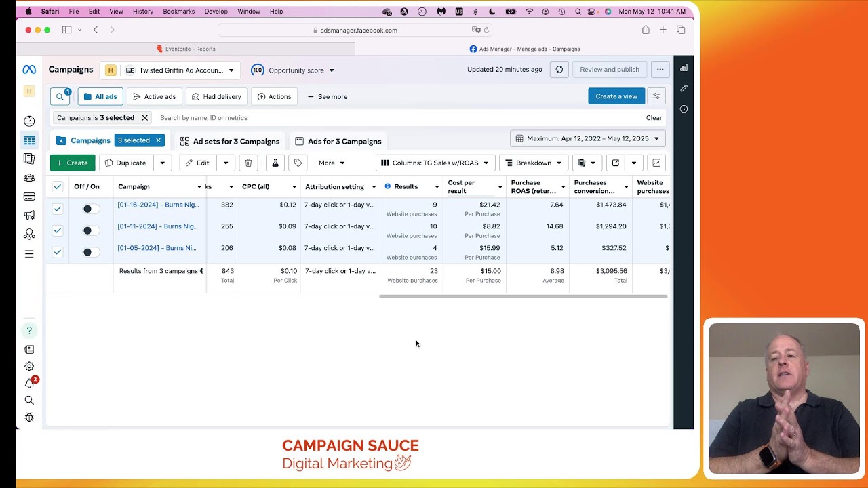Toggle on the 01-11-2024 campaign switch
The height and width of the screenshot is (488, 868).
coord(90,230)
